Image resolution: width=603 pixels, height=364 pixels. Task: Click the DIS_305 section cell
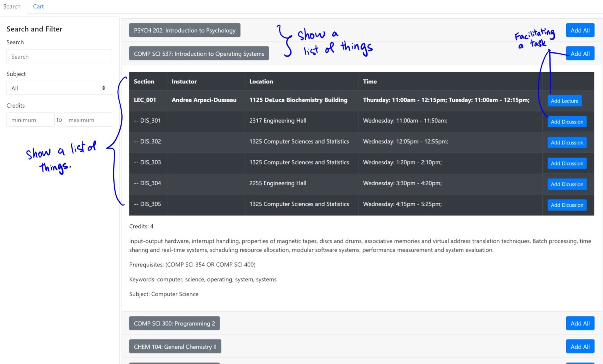point(148,205)
